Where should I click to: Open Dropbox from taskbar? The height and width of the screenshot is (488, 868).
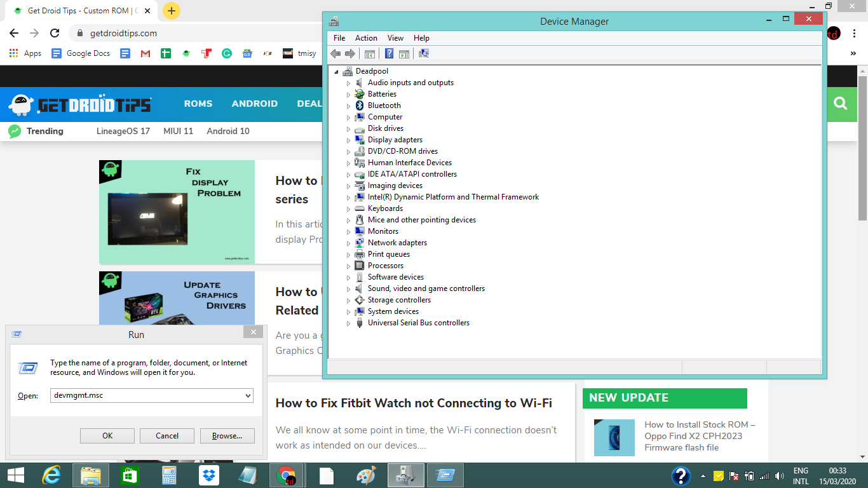(208, 475)
